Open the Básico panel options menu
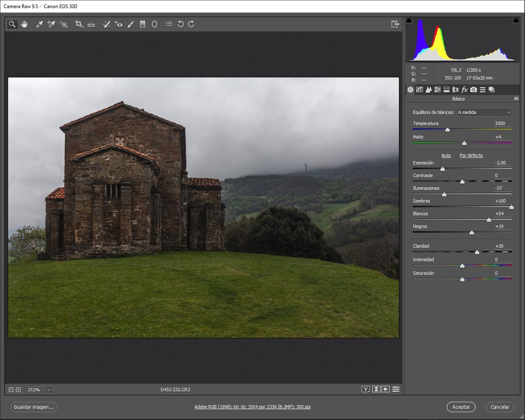525x420 pixels. 516,99
